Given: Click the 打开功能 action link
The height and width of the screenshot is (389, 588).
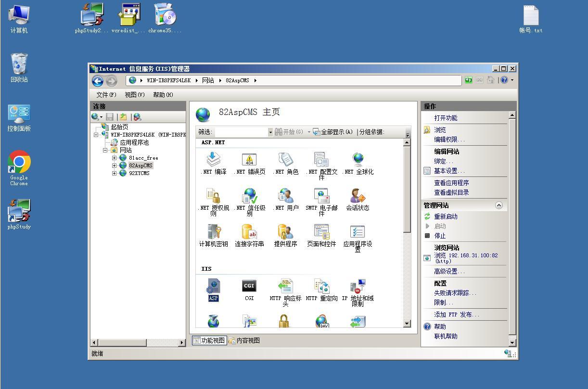Looking at the screenshot, I should (446, 118).
